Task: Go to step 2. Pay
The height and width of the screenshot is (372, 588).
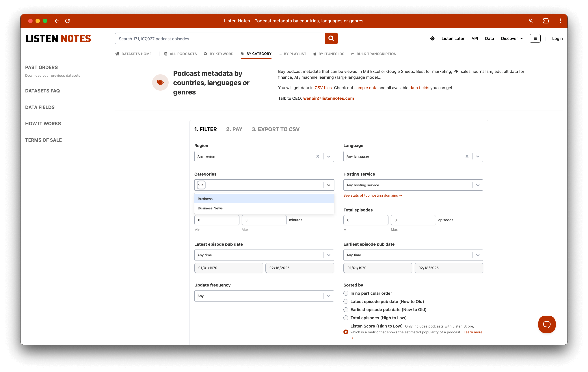Action: pyautogui.click(x=234, y=129)
